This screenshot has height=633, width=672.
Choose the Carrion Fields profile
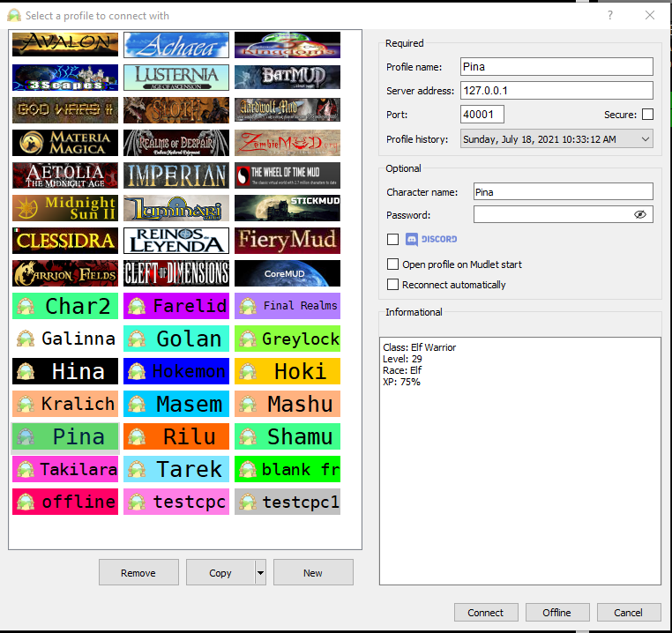tap(65, 273)
